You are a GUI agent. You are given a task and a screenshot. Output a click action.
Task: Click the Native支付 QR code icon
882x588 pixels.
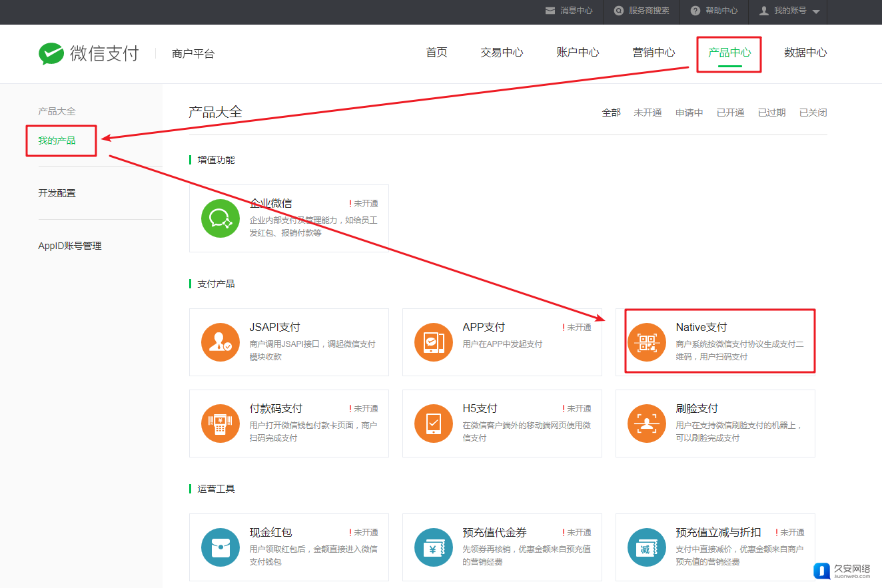pyautogui.click(x=647, y=342)
